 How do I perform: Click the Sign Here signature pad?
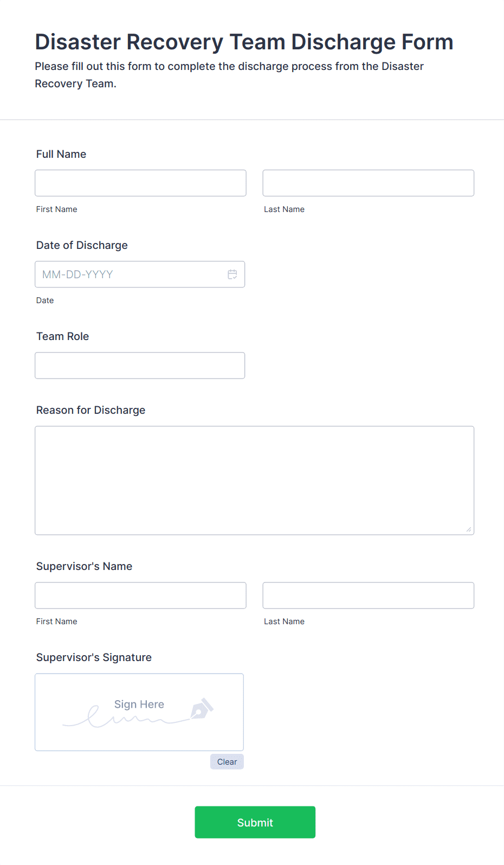(139, 712)
